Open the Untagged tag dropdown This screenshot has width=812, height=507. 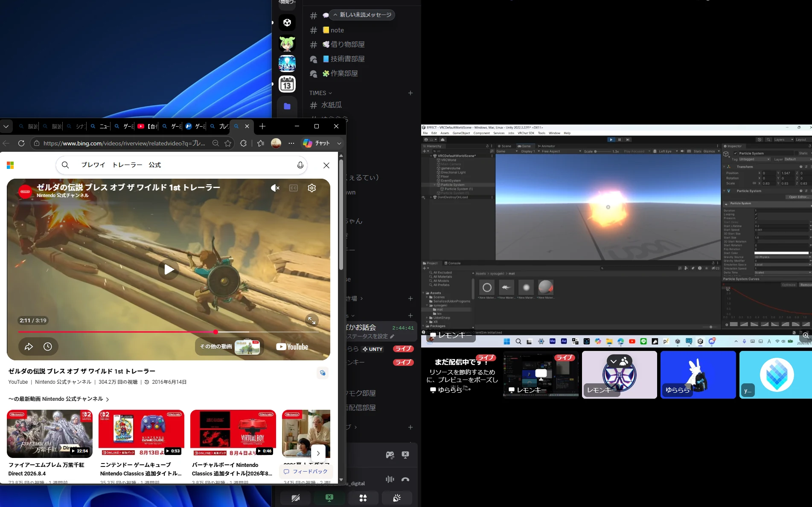pos(754,159)
